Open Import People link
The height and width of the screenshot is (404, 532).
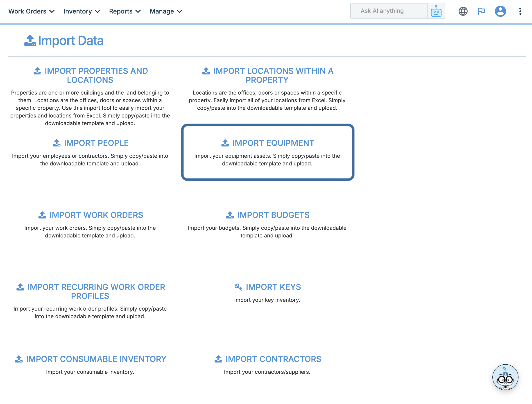pyautogui.click(x=96, y=143)
